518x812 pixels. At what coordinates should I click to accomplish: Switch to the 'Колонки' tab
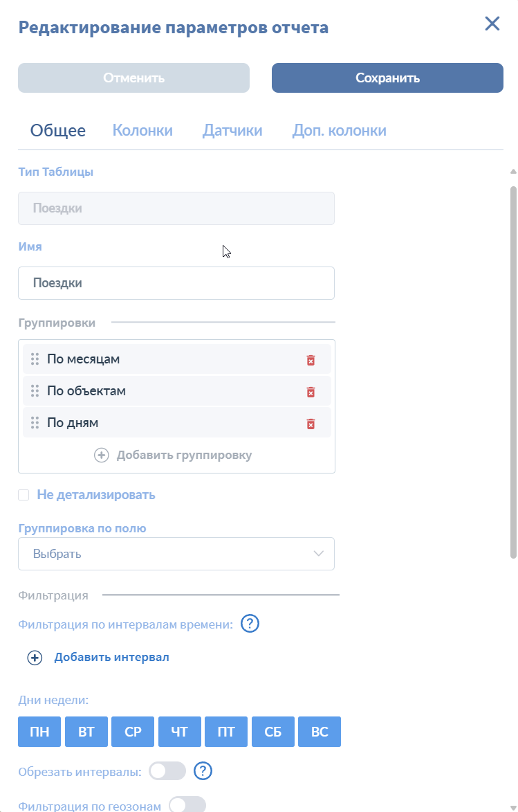coord(142,130)
